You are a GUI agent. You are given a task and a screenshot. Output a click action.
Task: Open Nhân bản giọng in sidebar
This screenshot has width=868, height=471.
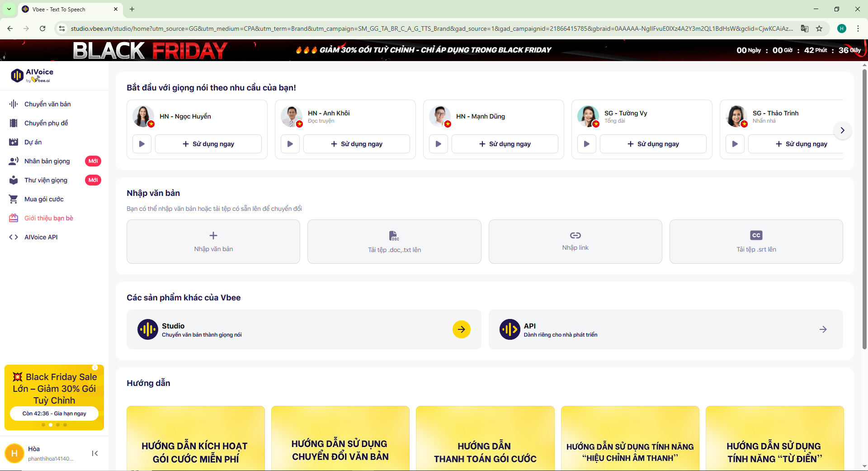point(47,161)
